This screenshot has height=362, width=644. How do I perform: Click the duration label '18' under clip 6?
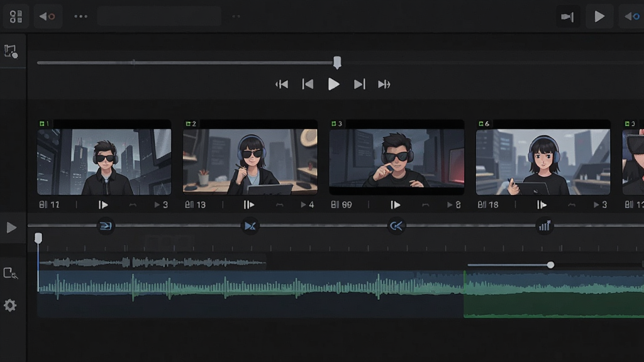[x=493, y=205]
